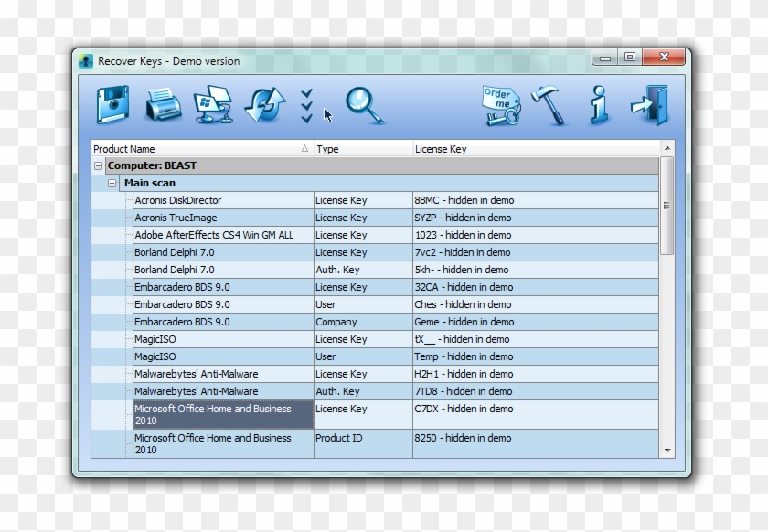Collapse the Computer: BEAST node
The image size is (768, 532).
coord(99,166)
